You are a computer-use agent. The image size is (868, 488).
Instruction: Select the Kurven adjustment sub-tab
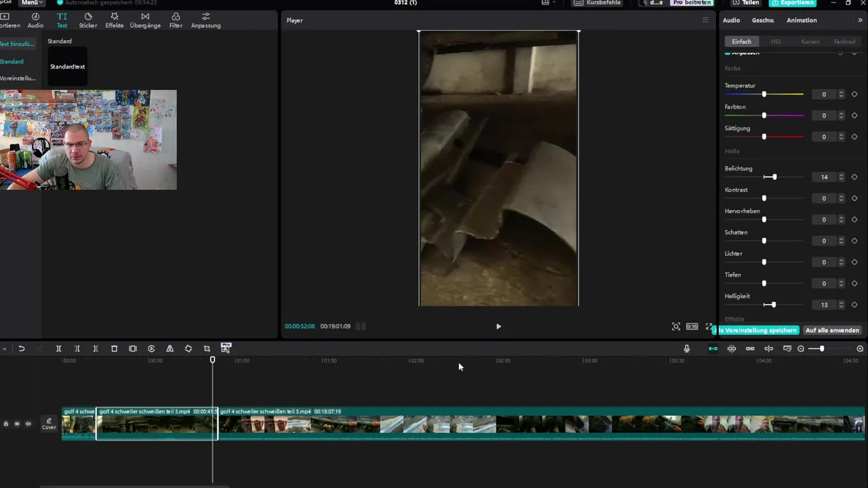click(810, 41)
